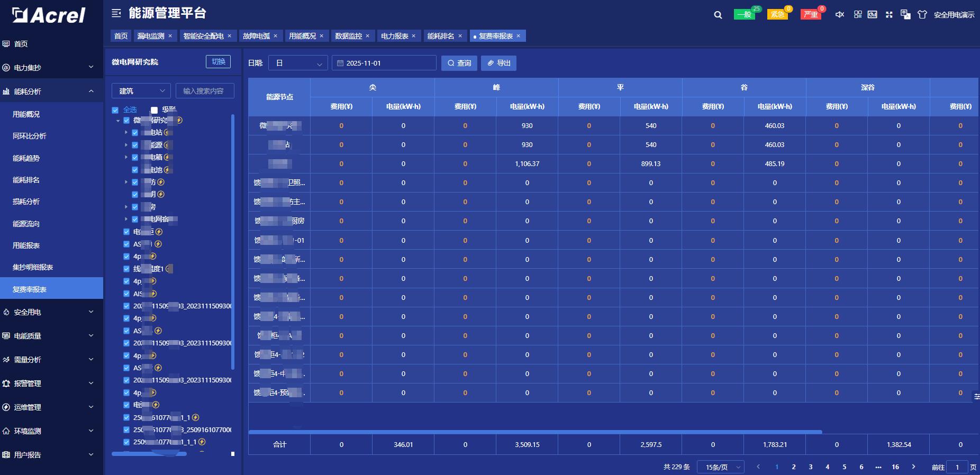Image resolution: width=980 pixels, height=475 pixels.
Task: Toggle the 全选 select-all checkbox
Action: point(115,110)
